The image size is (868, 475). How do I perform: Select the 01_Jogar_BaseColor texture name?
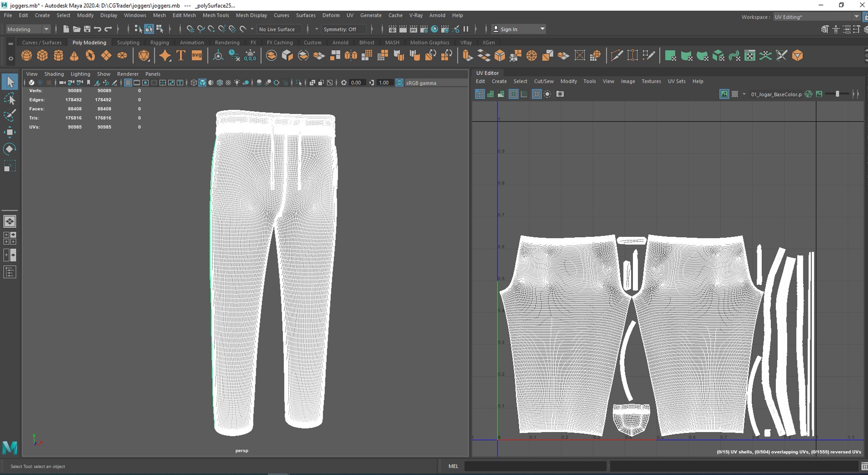coord(776,94)
